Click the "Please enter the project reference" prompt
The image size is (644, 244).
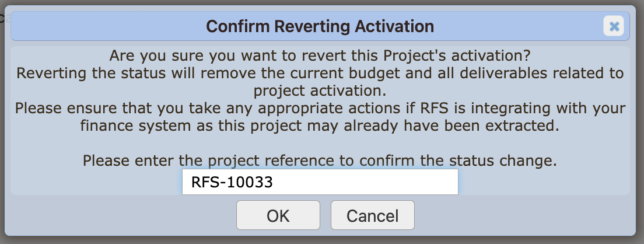tap(320, 161)
